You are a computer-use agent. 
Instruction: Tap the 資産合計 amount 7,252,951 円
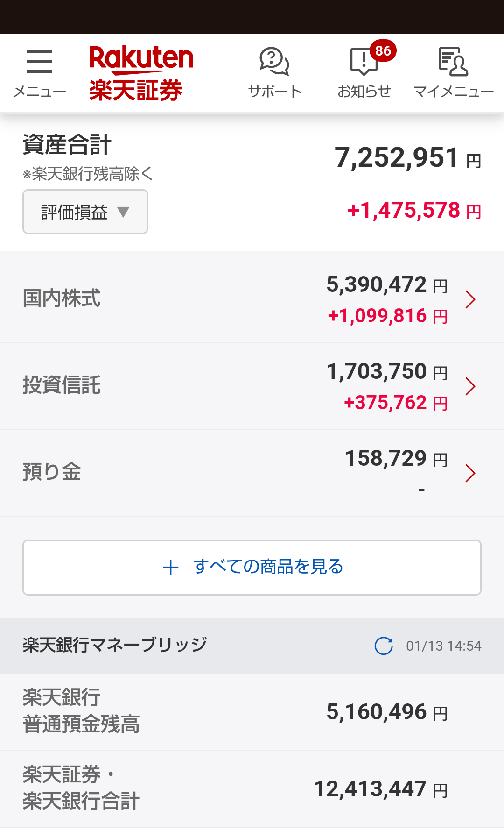(408, 158)
